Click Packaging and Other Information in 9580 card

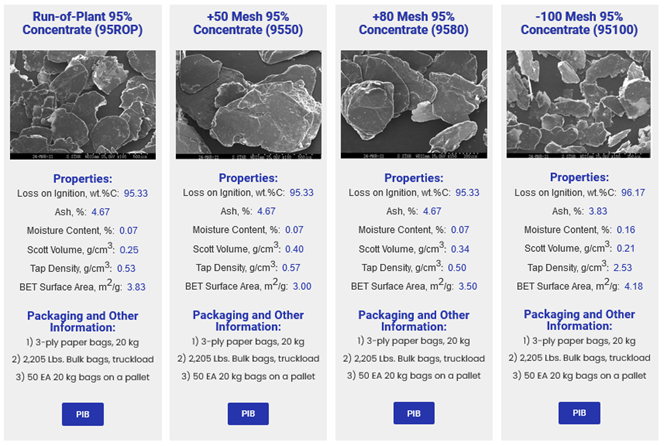414,321
